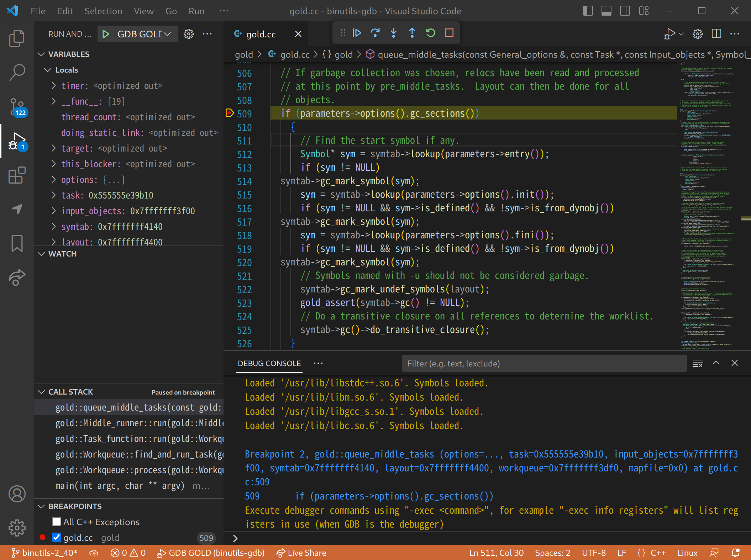The width and height of the screenshot is (751, 560).
Task: Click the debug console filter input
Action: (544, 363)
